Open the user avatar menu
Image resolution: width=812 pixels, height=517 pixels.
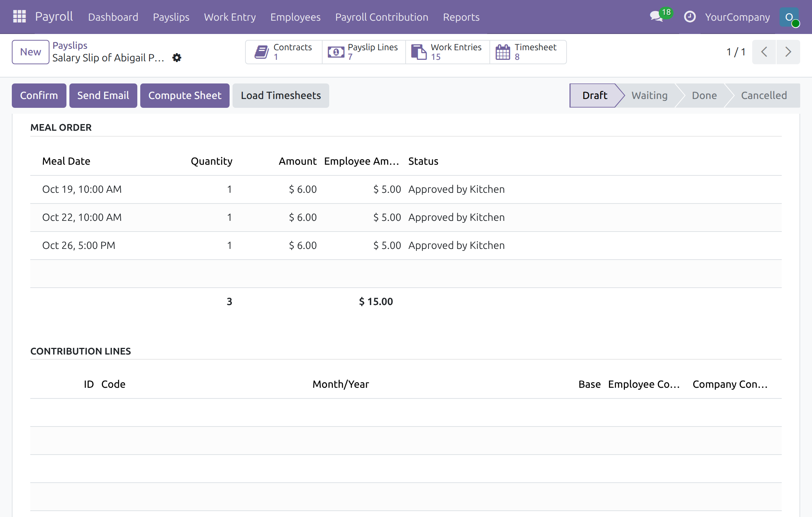789,17
